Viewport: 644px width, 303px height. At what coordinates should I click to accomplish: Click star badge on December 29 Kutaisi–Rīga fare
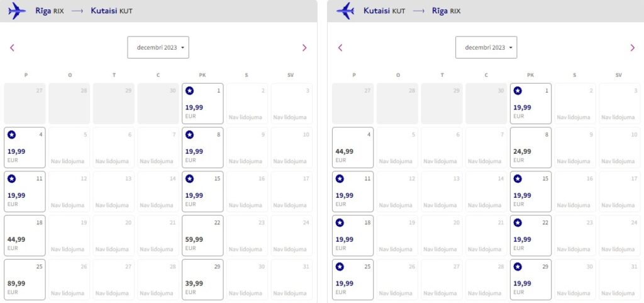518,267
